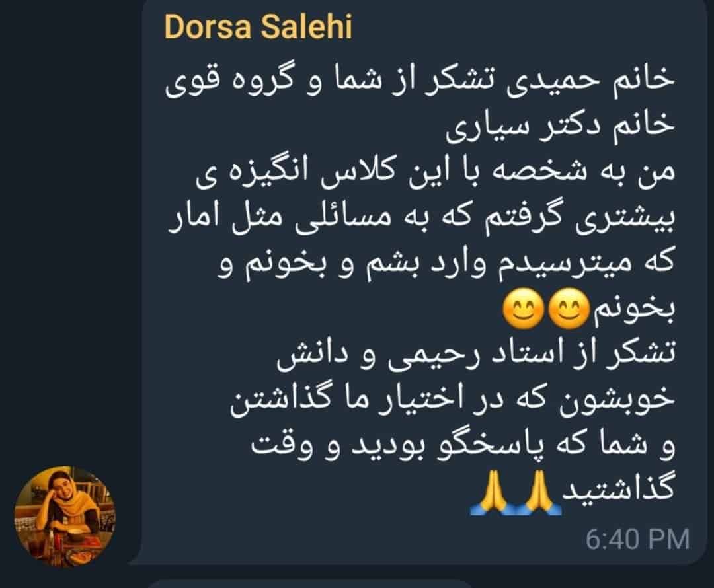Viewport: 714px width, 588px height.
Task: Tap the right folded hands emoji
Action: pyautogui.click(x=539, y=493)
